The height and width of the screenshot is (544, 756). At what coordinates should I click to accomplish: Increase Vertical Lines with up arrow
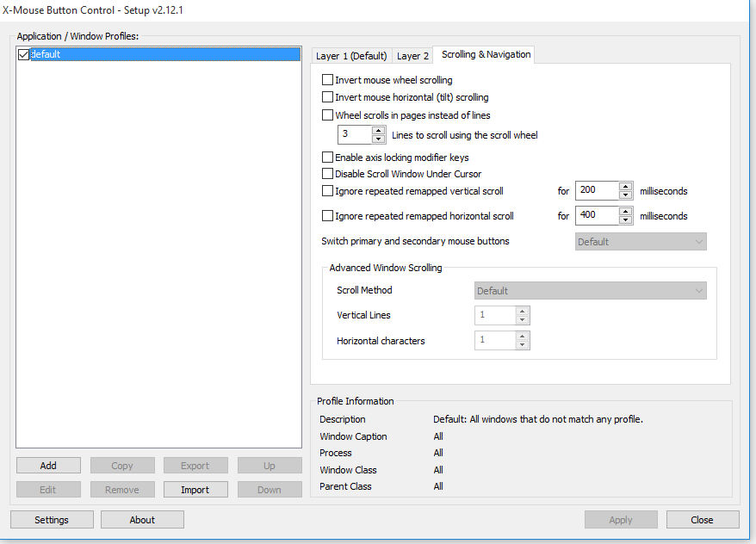pyautogui.click(x=523, y=312)
